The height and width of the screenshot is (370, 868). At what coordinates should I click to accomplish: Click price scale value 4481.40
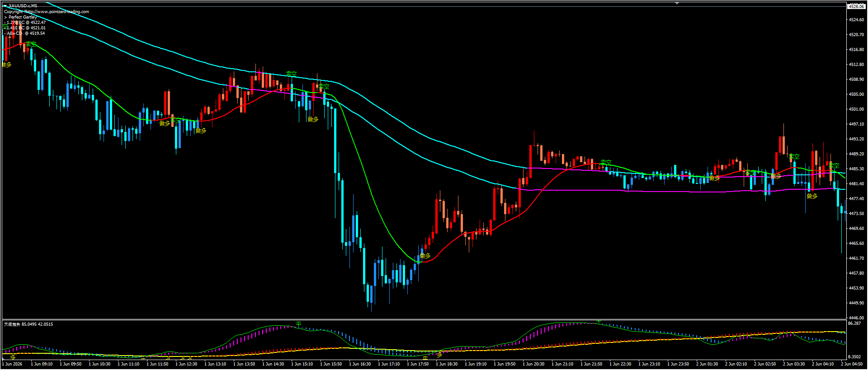tap(856, 184)
